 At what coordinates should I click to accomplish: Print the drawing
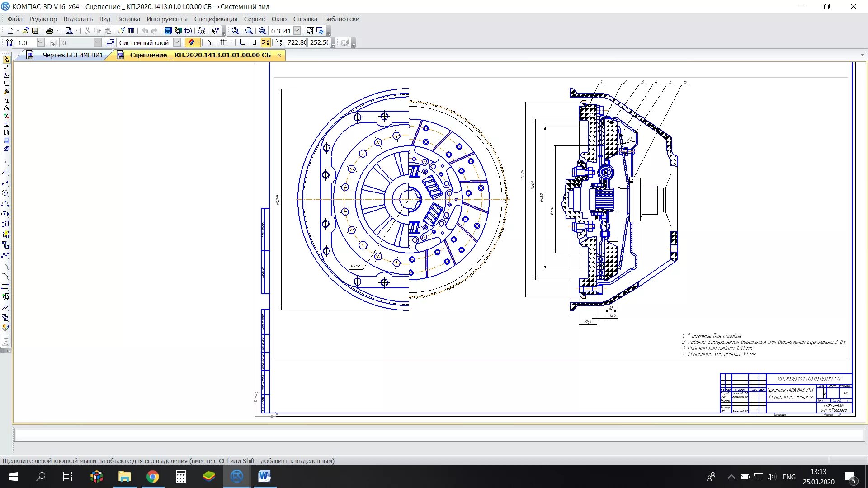pyautogui.click(x=50, y=31)
